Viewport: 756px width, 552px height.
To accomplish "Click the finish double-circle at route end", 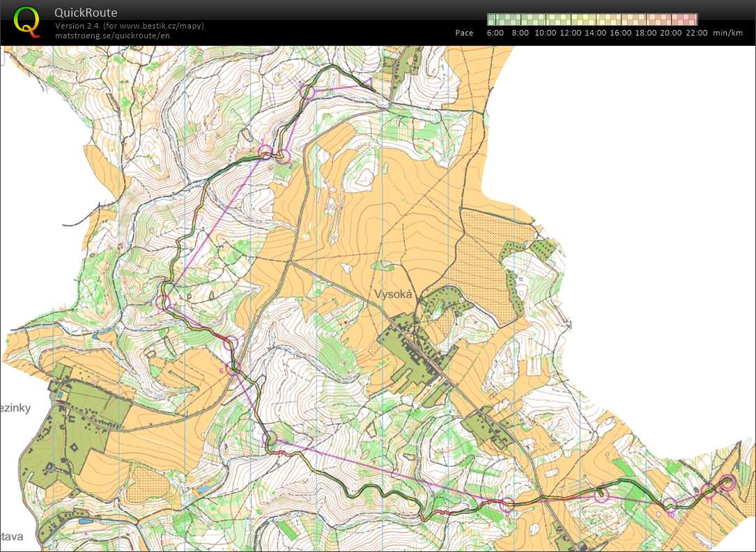I will click(x=727, y=482).
